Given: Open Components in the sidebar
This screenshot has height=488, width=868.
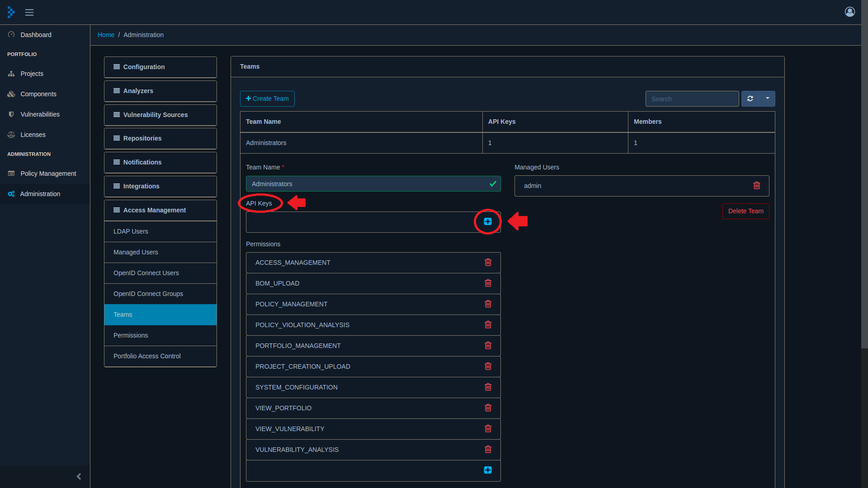Looking at the screenshot, I should (45, 94).
